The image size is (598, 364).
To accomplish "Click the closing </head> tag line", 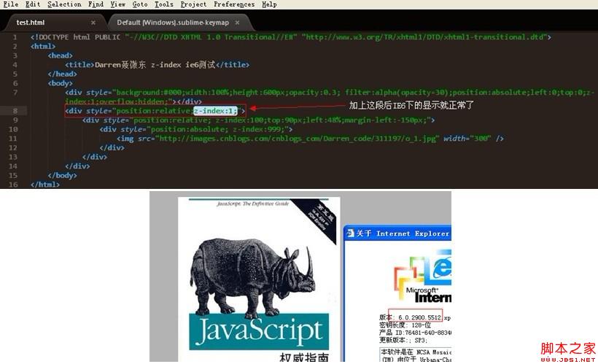I will tap(62, 74).
